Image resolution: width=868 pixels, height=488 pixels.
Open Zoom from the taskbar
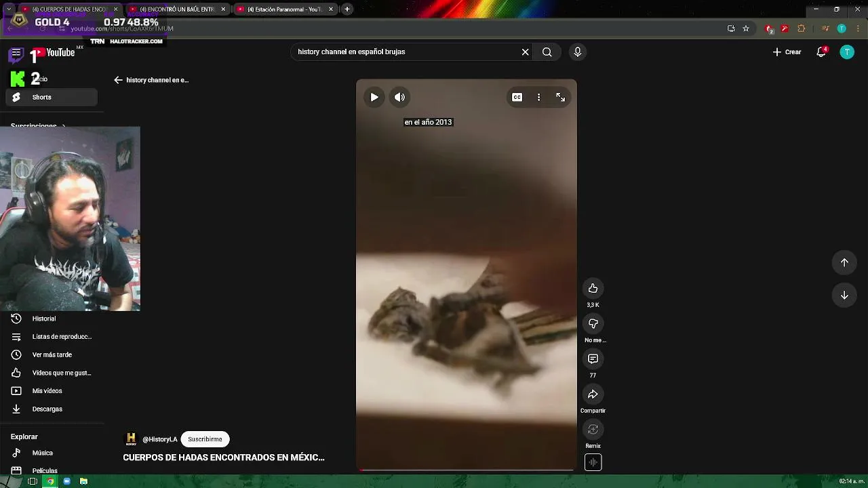[x=66, y=481]
